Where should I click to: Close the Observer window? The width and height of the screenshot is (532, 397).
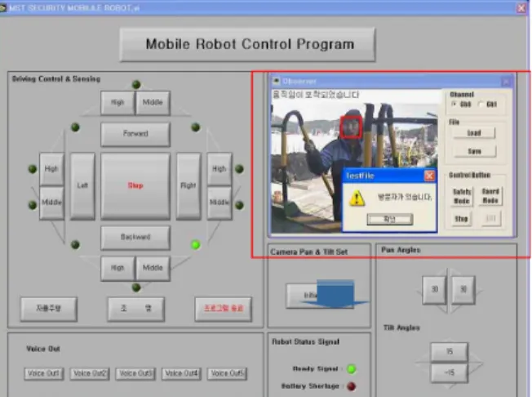pos(506,82)
